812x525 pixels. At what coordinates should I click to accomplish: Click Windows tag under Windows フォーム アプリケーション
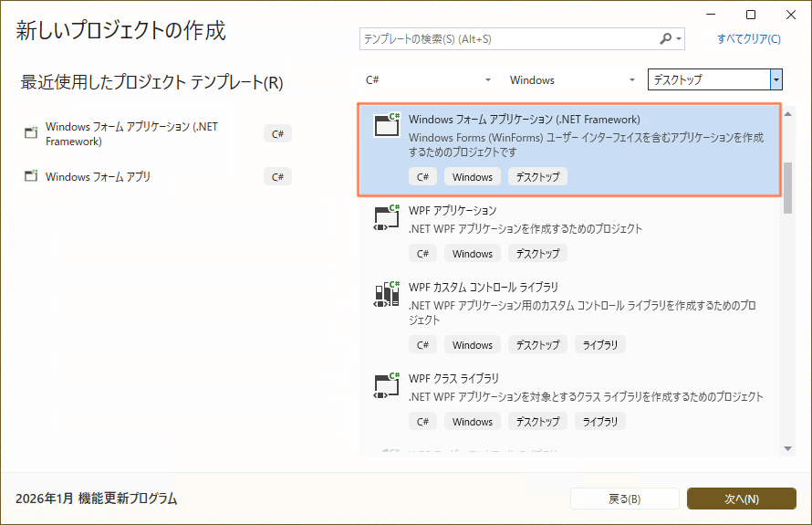tap(473, 177)
